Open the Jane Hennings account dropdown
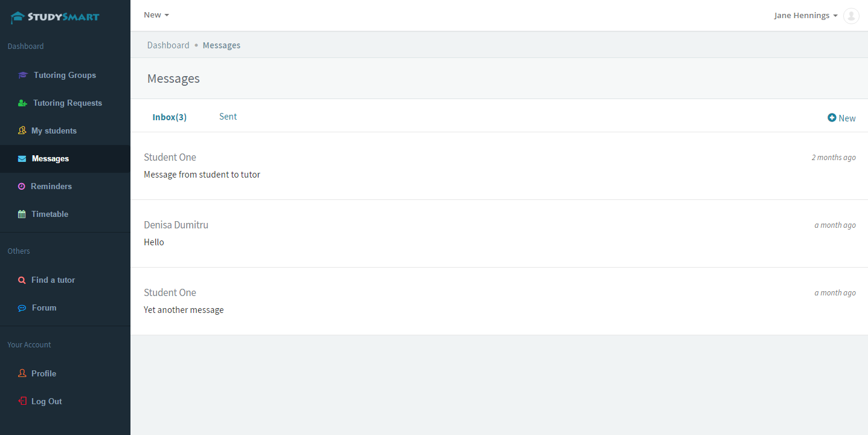 805,15
